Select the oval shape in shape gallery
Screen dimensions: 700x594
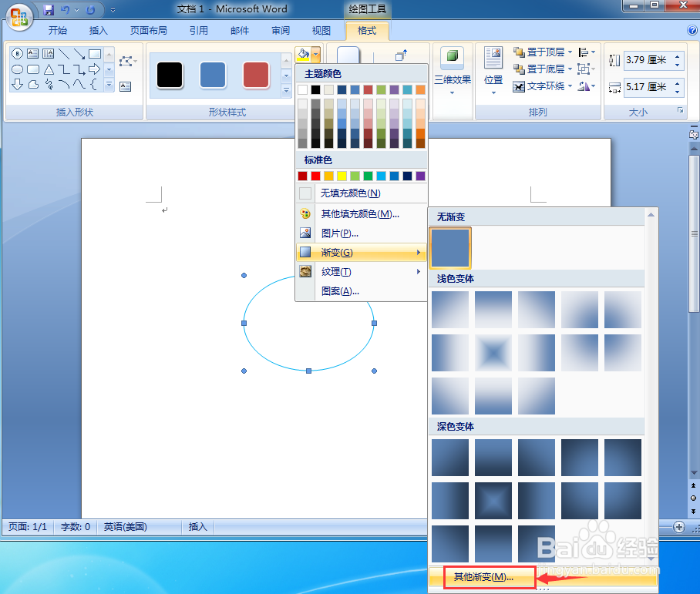(18, 69)
